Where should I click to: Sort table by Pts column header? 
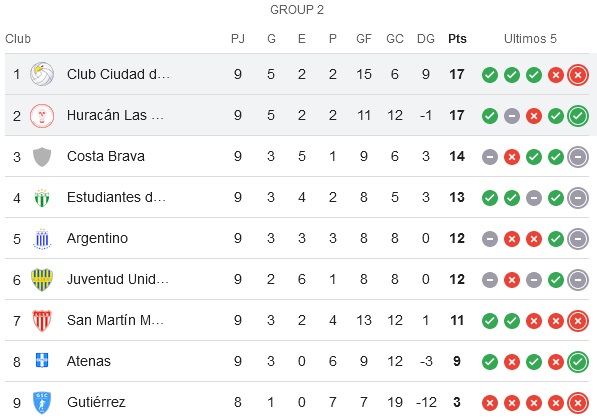click(x=457, y=39)
